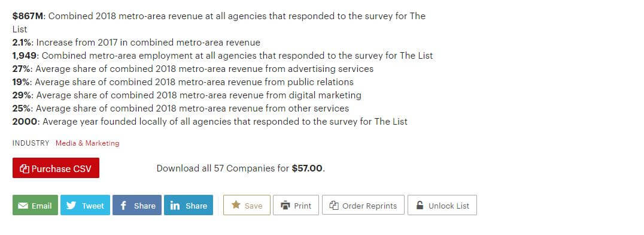The height and width of the screenshot is (235, 644).
Task: Share on Facebook via Share label
Action: [145, 206]
